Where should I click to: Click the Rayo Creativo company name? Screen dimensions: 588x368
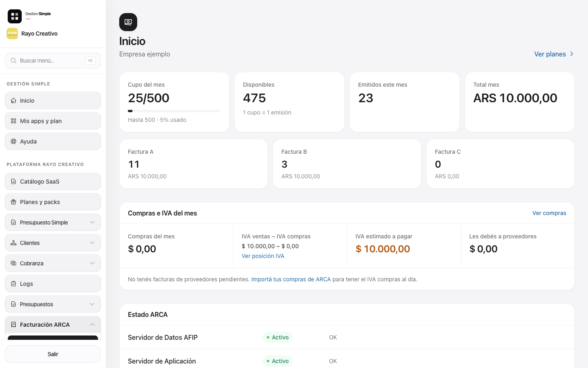tap(39, 34)
